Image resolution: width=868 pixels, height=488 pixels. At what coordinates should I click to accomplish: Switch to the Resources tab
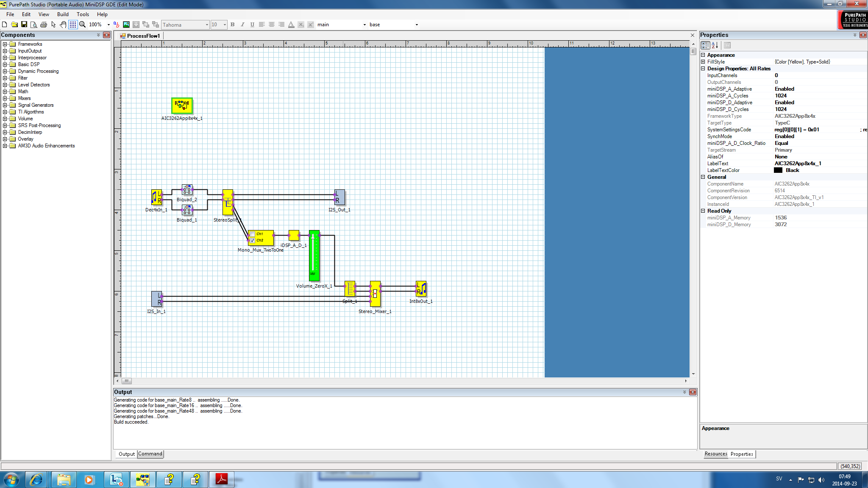tap(715, 454)
